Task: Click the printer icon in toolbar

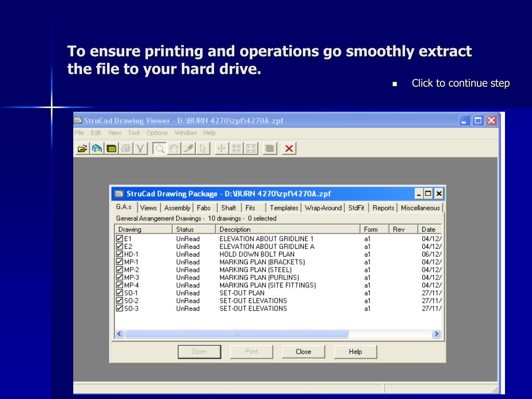Action: pyautogui.click(x=126, y=149)
